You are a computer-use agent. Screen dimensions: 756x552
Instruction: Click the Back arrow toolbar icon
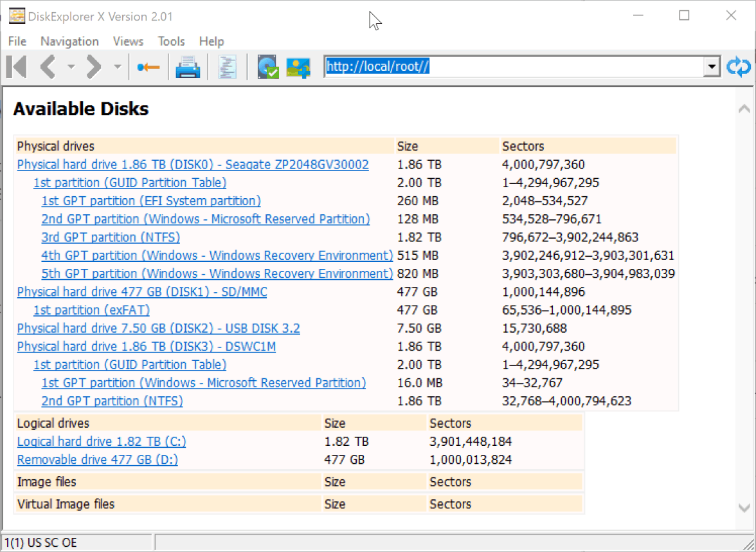[48, 67]
